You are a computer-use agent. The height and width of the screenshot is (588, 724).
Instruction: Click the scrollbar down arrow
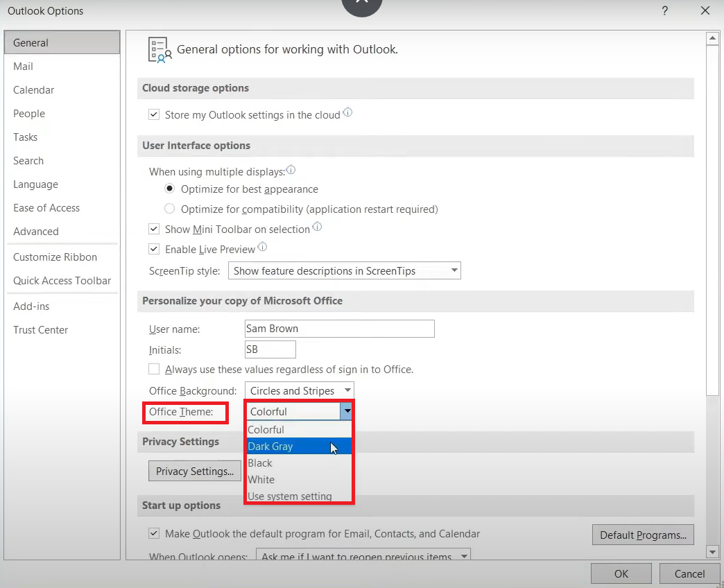click(x=712, y=551)
